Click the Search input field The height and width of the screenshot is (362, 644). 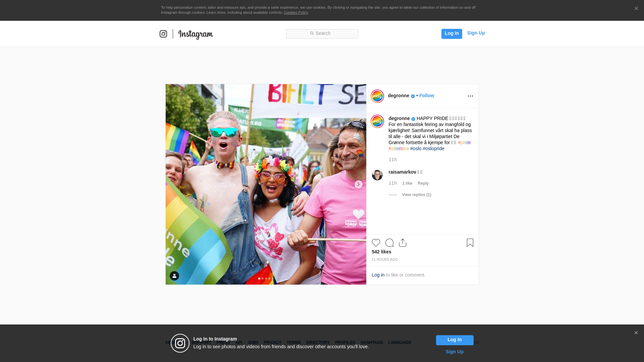click(322, 34)
